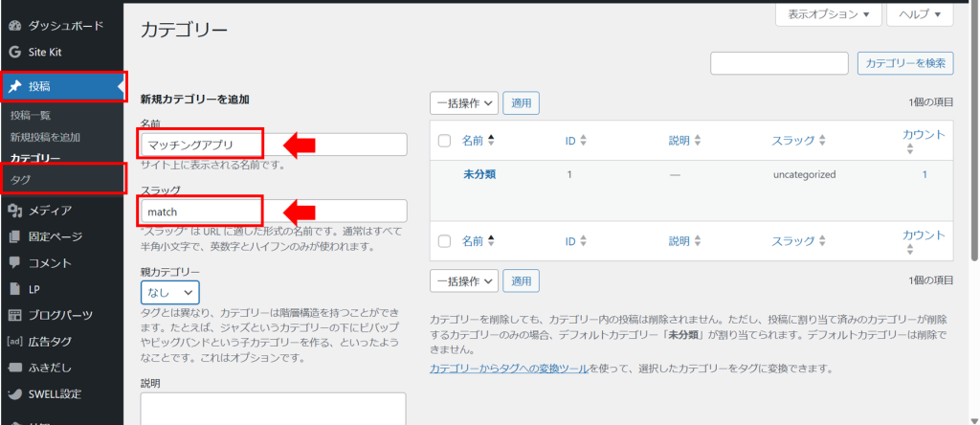Open the タグ submenu item
The height and width of the screenshot is (425, 980).
(21, 180)
